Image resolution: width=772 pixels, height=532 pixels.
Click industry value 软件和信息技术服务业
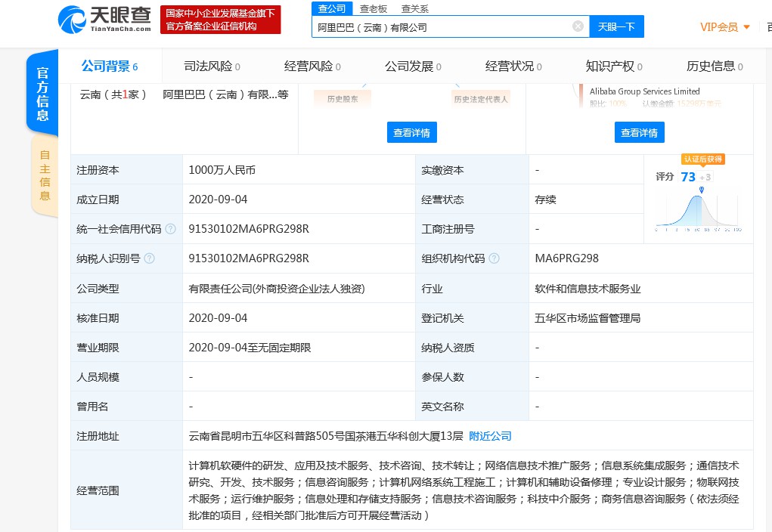pos(588,289)
